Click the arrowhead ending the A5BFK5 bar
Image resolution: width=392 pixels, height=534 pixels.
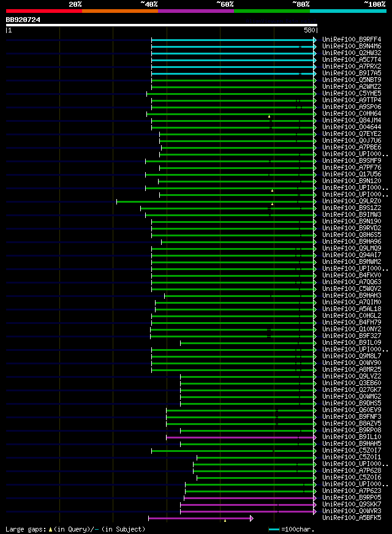252,518
